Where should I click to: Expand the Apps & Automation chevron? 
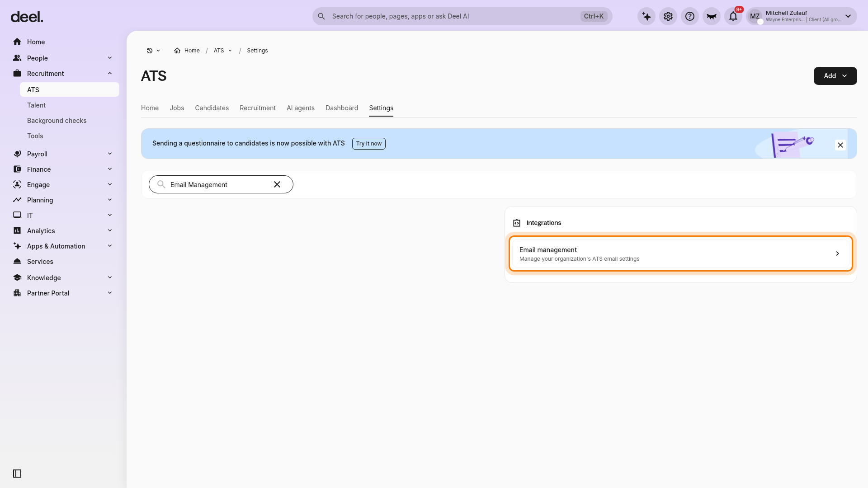[110, 246]
